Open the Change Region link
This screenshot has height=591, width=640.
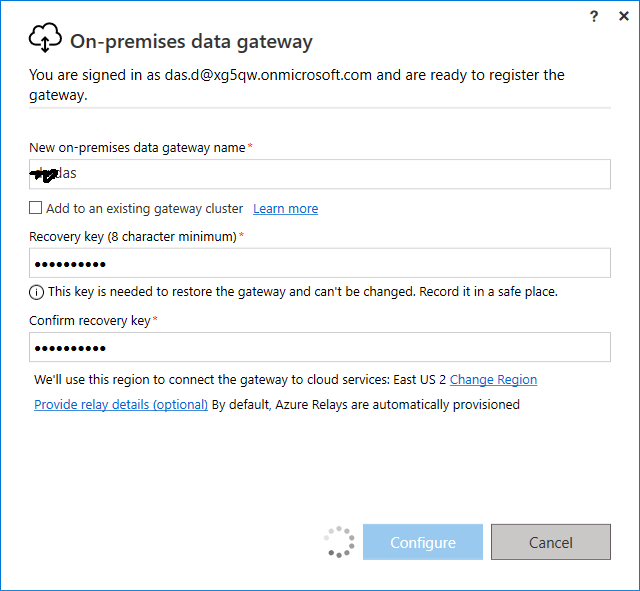[x=493, y=380]
